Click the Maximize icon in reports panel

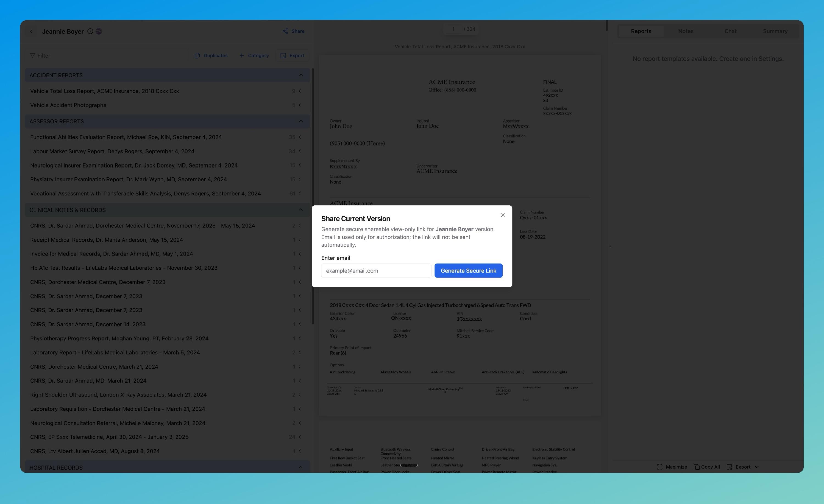pyautogui.click(x=659, y=467)
